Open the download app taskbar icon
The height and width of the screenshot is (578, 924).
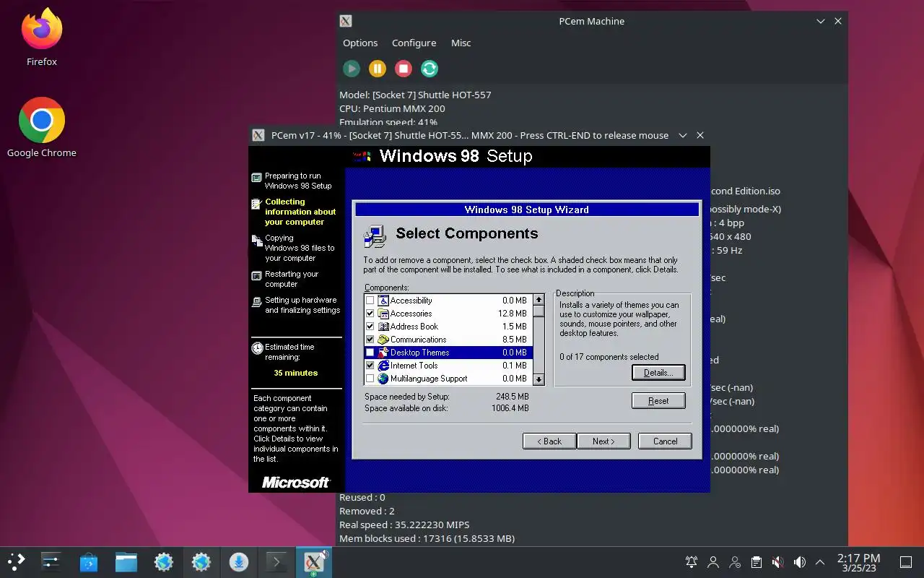pyautogui.click(x=239, y=562)
